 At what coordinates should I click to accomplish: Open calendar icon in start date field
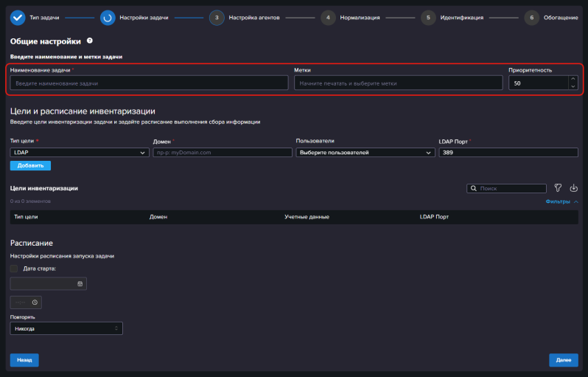[x=80, y=284]
